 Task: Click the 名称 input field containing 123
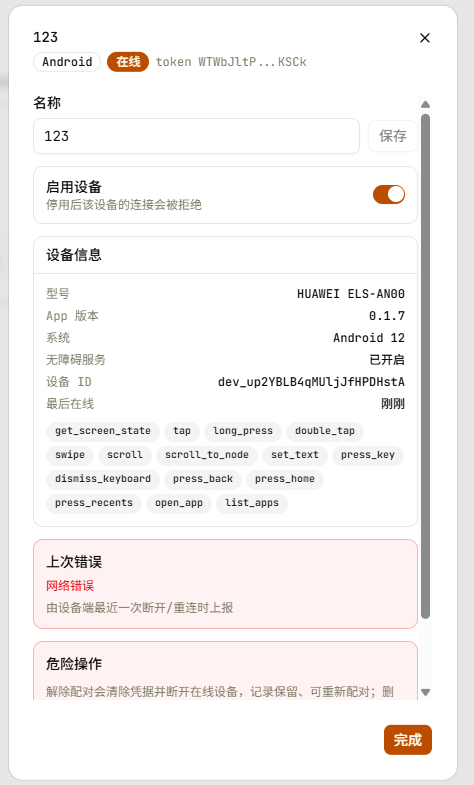click(196, 136)
